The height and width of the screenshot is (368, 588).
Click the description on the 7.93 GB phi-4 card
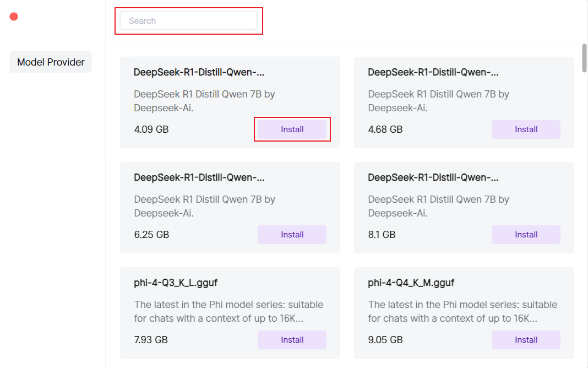click(228, 311)
